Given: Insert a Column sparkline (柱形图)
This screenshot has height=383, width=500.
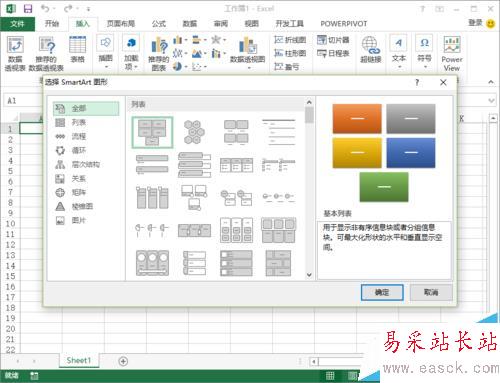Looking at the screenshot, I should pyautogui.click(x=290, y=53).
